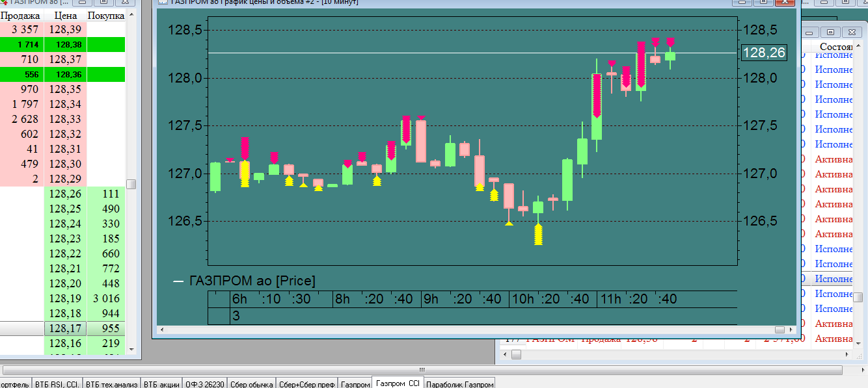Switch to the Параболик Газпром tab
Viewport: 868px width, 388px height.
[x=459, y=383]
